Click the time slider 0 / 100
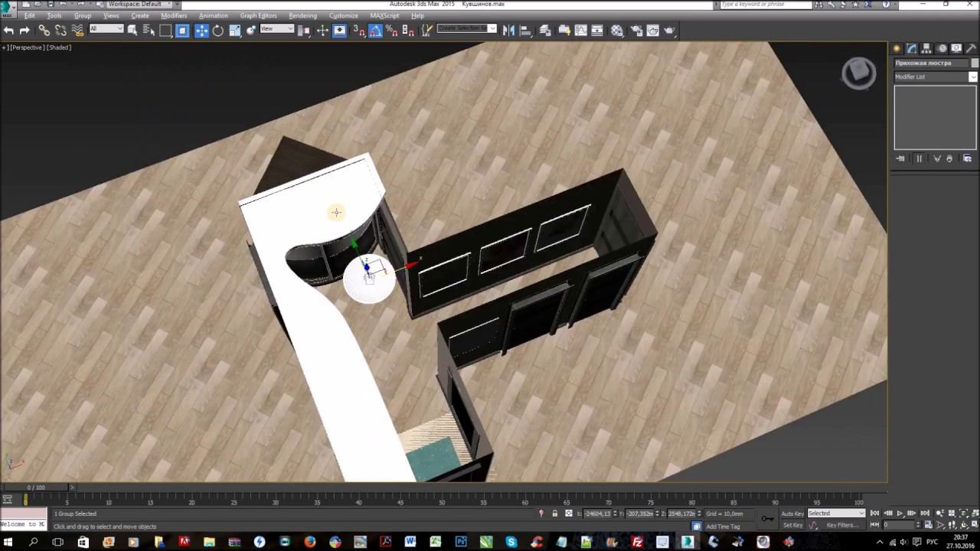Image resolution: width=980 pixels, height=551 pixels. 36,487
